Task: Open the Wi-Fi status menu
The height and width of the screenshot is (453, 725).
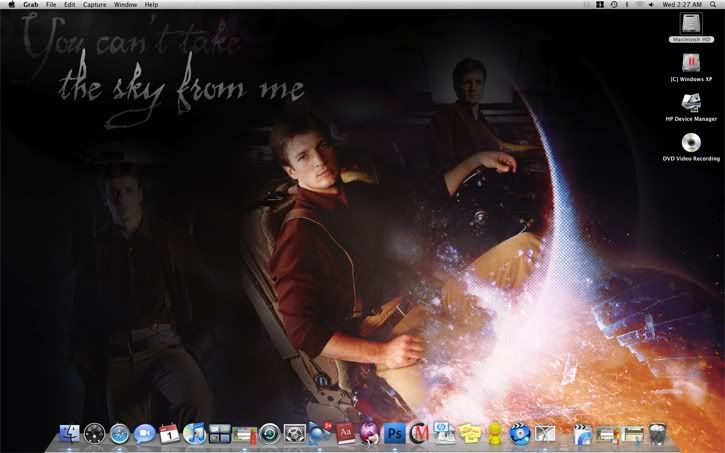Action: coord(639,5)
